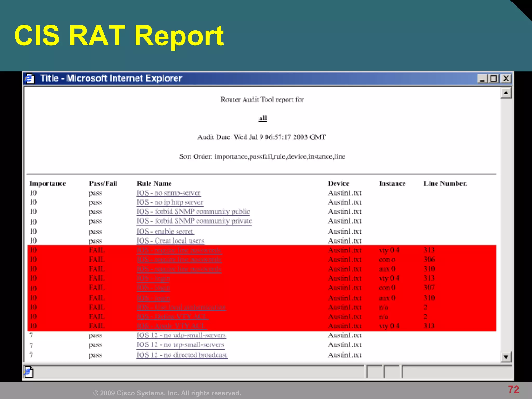Click the 'Instance' column header
Screen dimensions: 532x399
392,184
